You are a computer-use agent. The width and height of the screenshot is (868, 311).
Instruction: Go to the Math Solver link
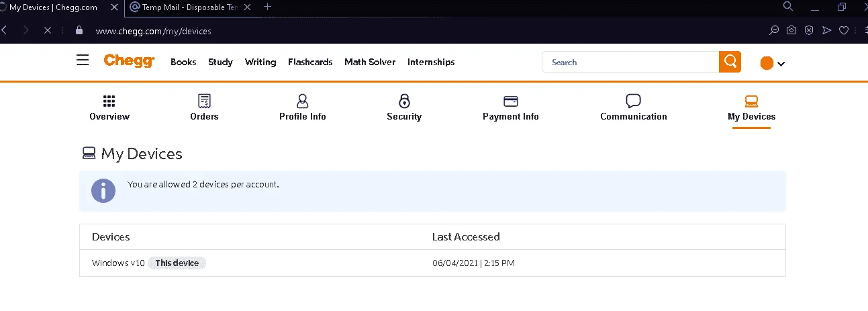[x=370, y=62]
